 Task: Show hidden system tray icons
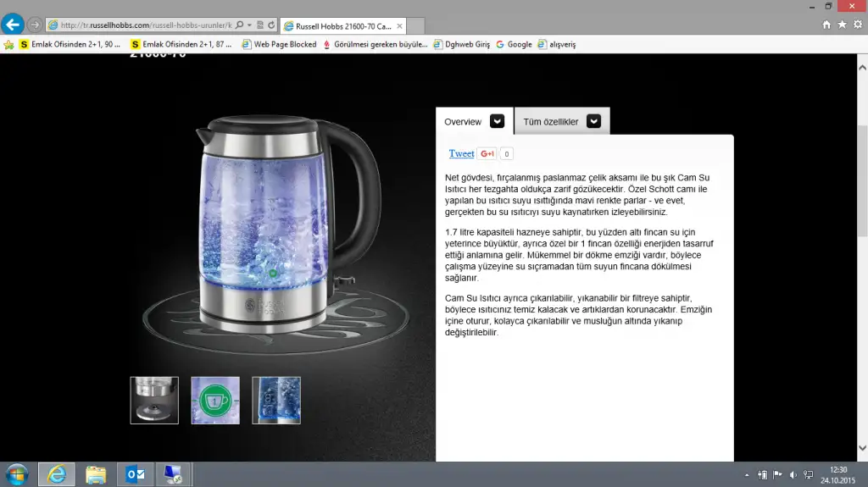tap(746, 475)
